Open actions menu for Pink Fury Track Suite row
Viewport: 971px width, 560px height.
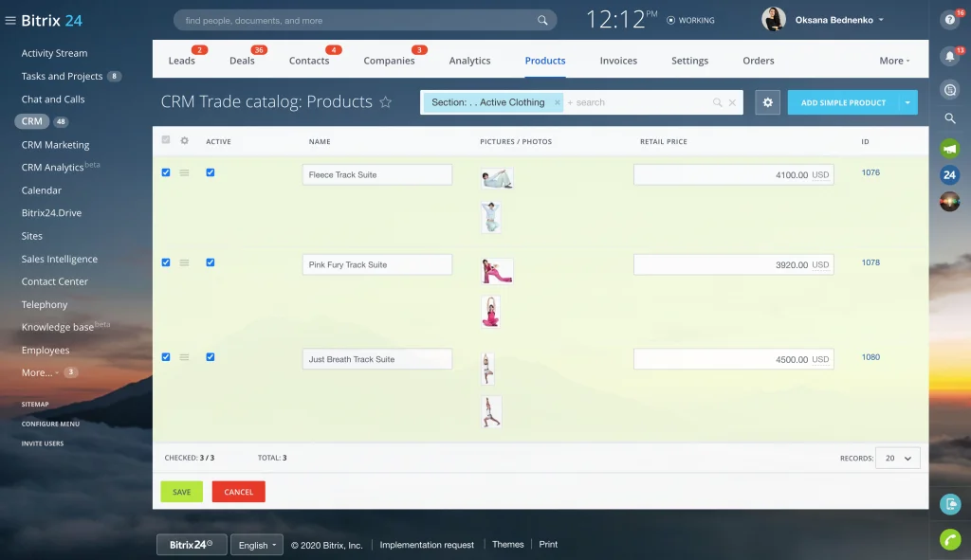pyautogui.click(x=185, y=262)
